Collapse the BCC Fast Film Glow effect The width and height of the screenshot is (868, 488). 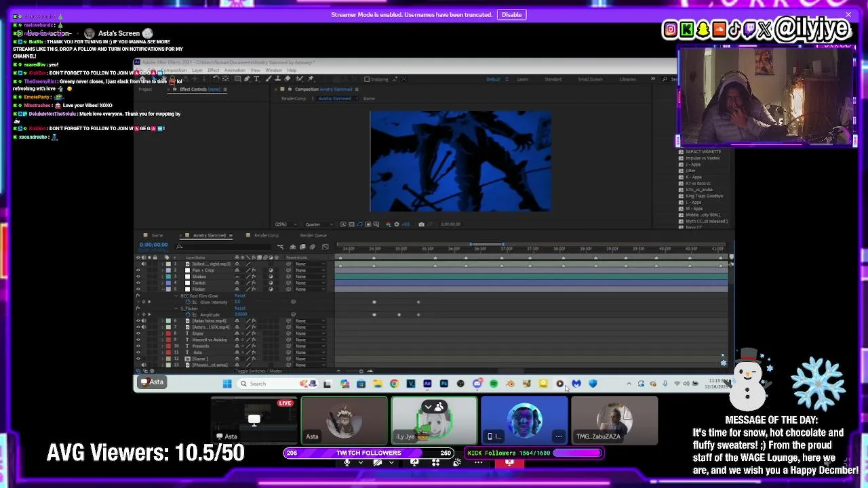coord(176,296)
